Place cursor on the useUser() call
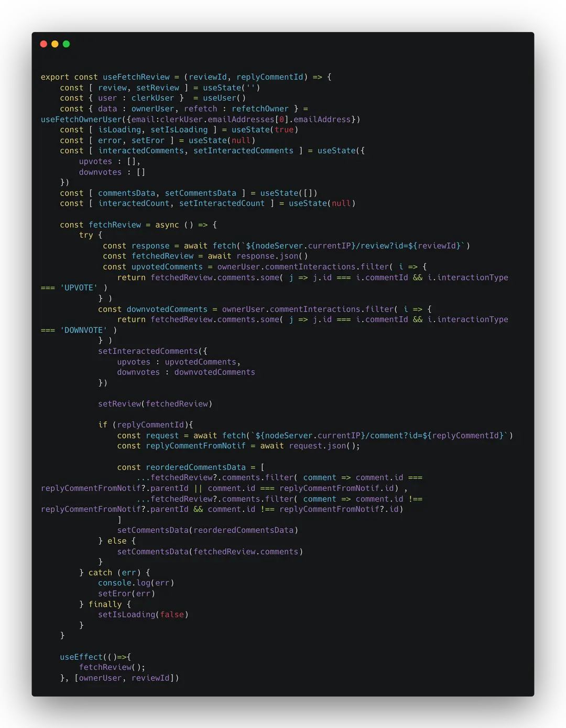566x728 pixels. click(224, 98)
